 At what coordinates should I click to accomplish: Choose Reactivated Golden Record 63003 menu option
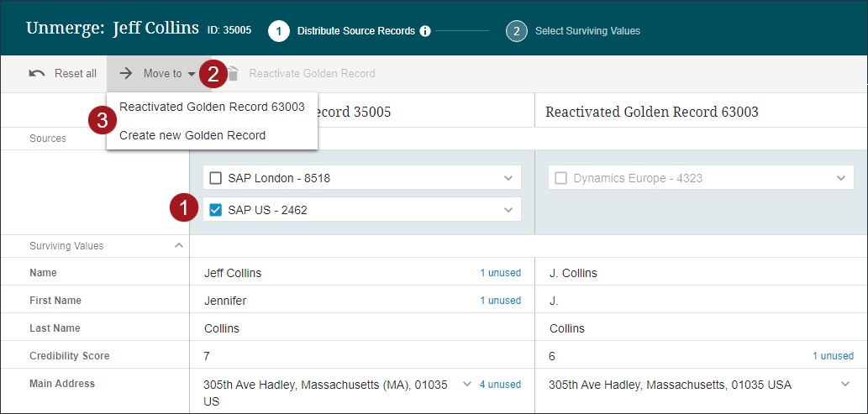click(x=212, y=107)
